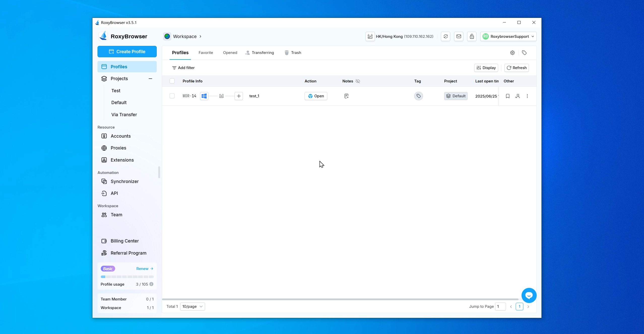
Task: Open the support chat bubble
Action: 529,295
